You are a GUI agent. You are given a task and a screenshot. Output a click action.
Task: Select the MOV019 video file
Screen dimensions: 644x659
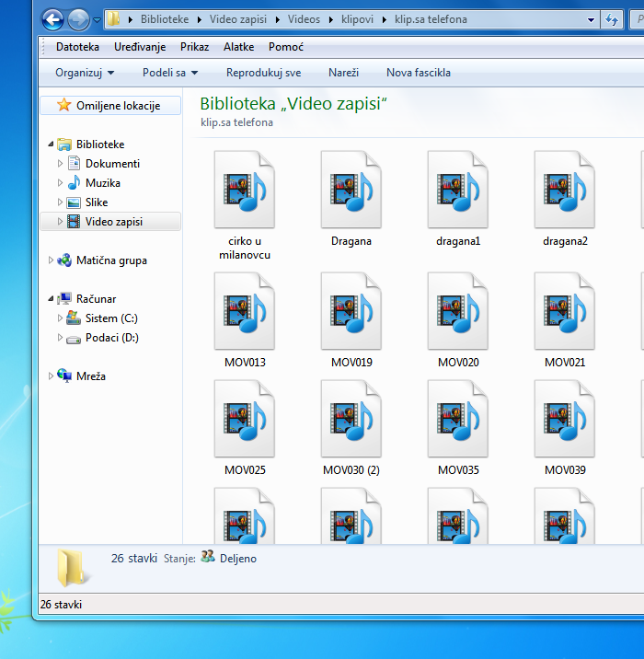pos(351,320)
